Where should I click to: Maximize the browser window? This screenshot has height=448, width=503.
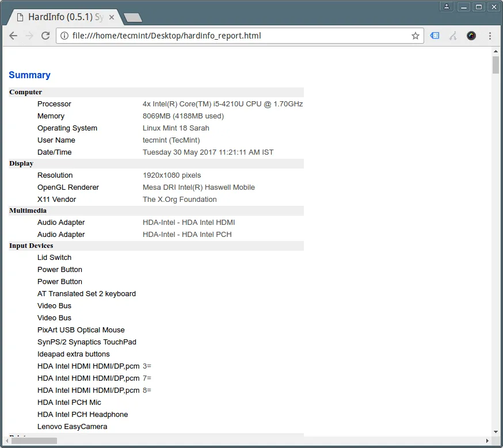click(x=479, y=7)
